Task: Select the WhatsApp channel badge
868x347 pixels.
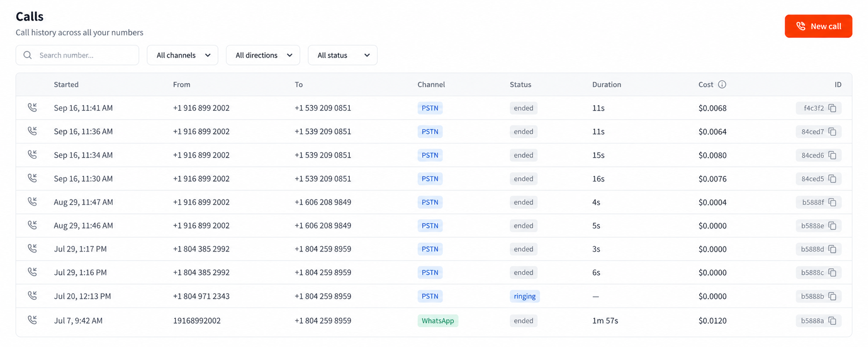Action: (x=438, y=321)
